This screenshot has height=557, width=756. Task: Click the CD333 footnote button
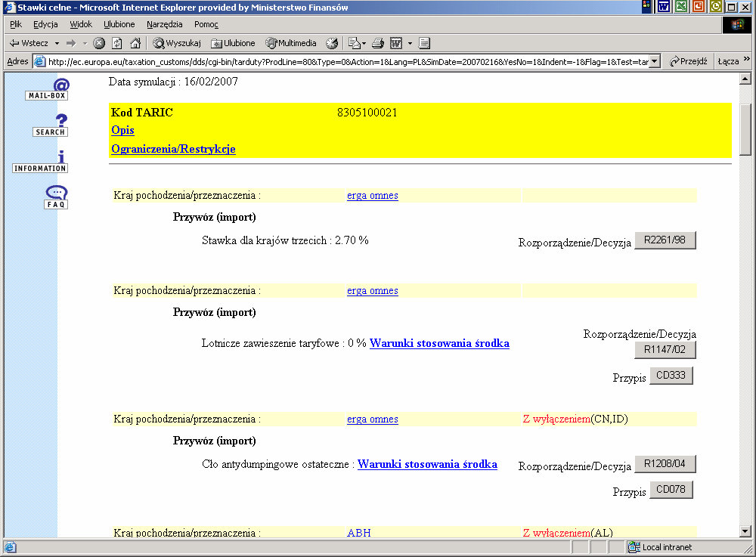click(671, 376)
